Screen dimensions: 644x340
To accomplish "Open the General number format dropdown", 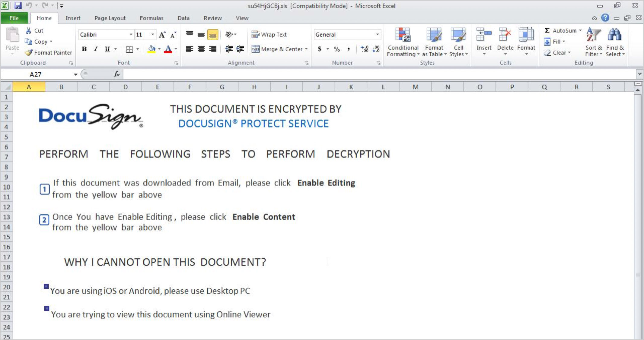I will (377, 35).
